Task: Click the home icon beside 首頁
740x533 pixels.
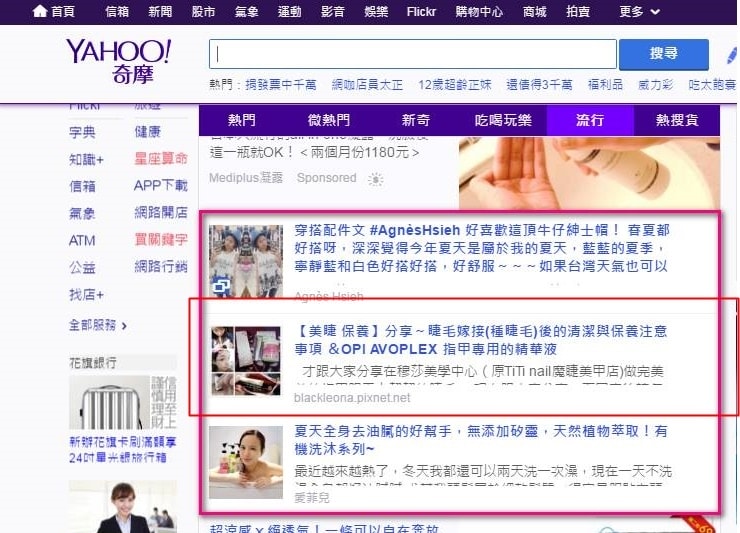Action: (x=40, y=11)
